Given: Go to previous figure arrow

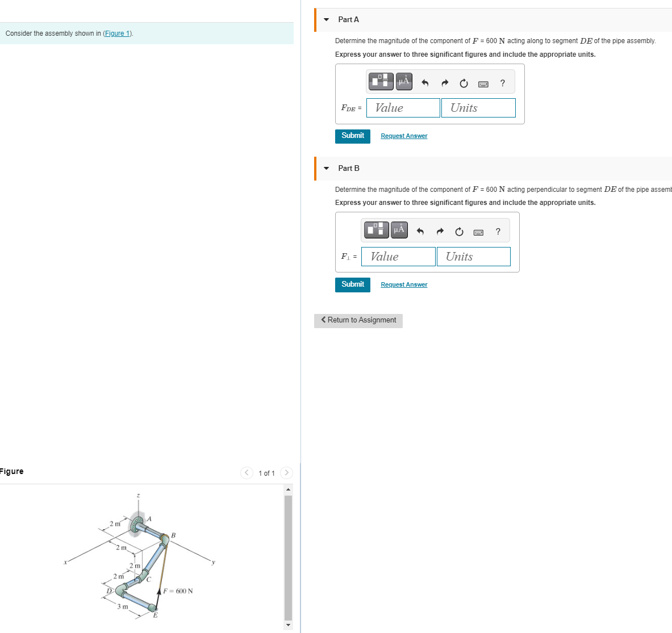Looking at the screenshot, I should coord(247,473).
